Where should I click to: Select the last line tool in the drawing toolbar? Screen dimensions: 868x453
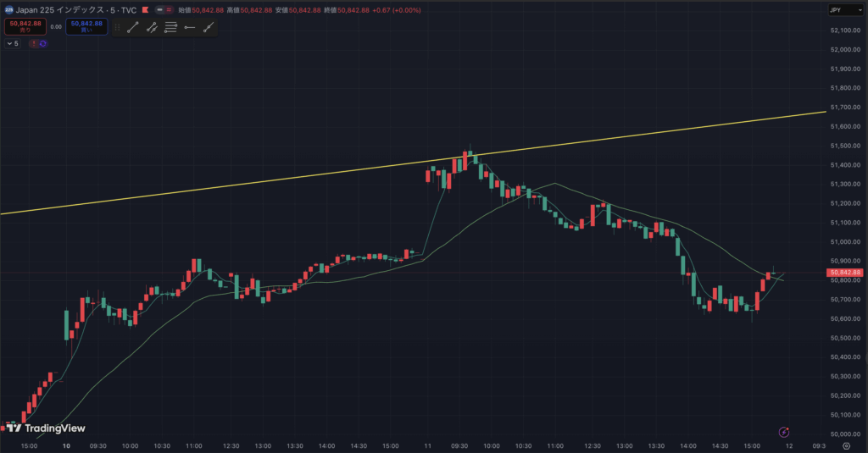208,27
